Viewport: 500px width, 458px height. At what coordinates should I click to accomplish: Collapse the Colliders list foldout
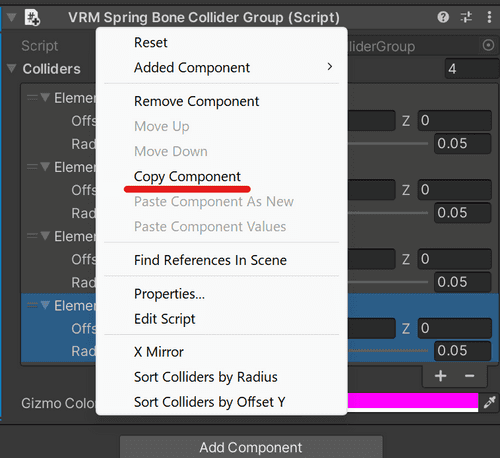12,69
